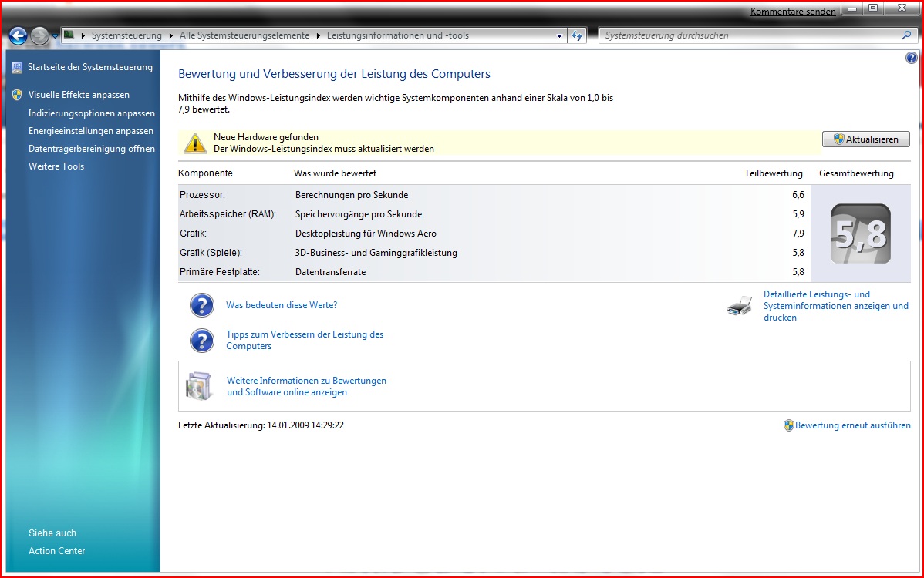The image size is (924, 578).
Task: Open Was bedeuten diese Werte? link
Action: (x=282, y=305)
